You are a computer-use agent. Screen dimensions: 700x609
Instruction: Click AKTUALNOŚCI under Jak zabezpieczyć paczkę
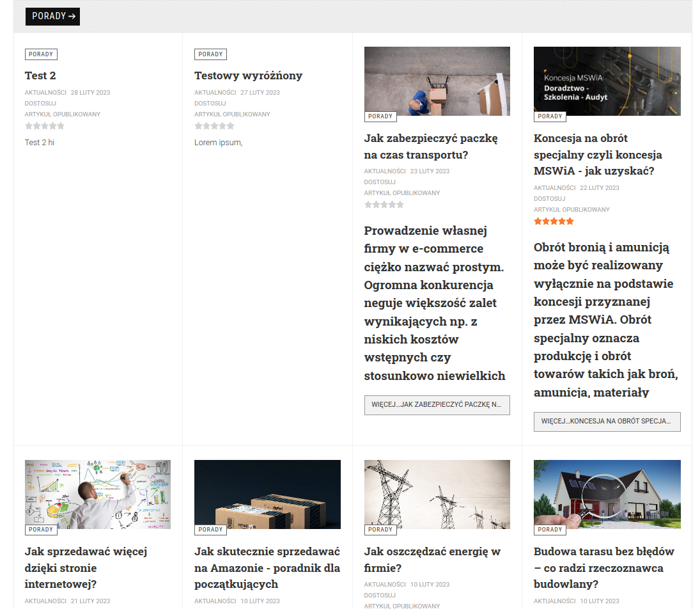coord(385,171)
